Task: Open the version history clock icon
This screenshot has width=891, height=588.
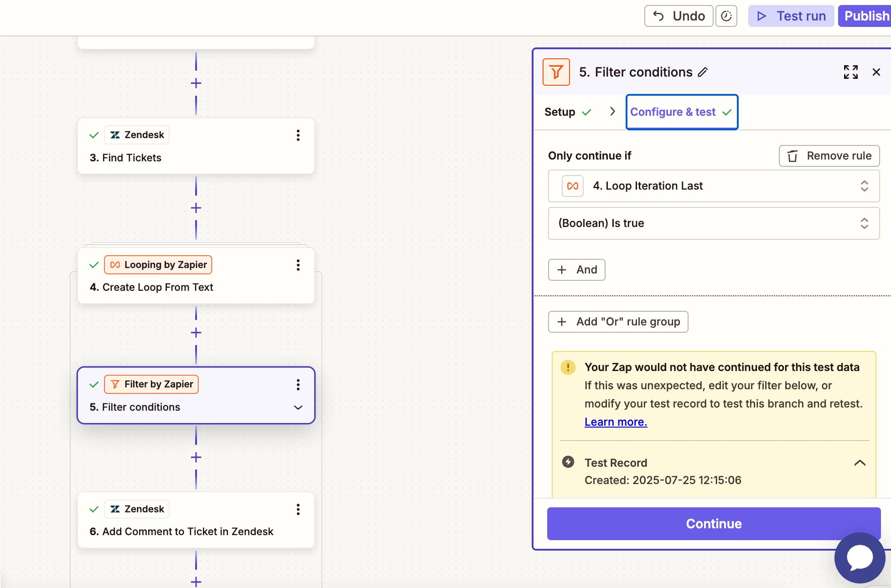Action: pyautogui.click(x=726, y=16)
